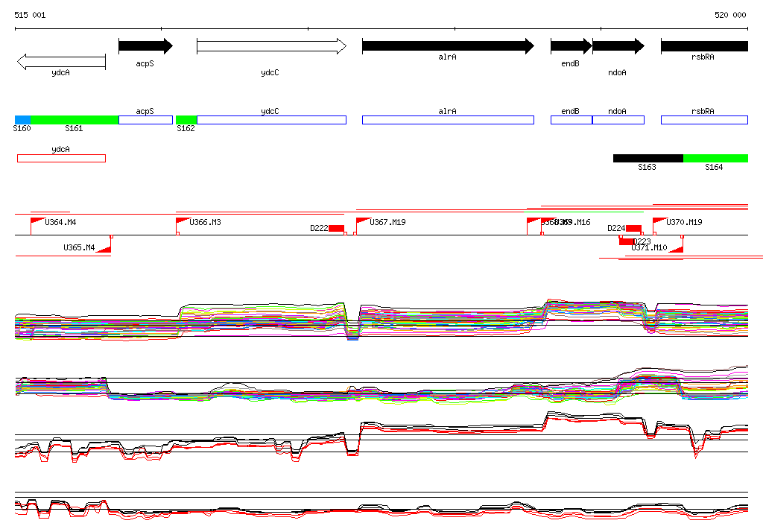Click the 'U367.M19' text label

coord(387,223)
